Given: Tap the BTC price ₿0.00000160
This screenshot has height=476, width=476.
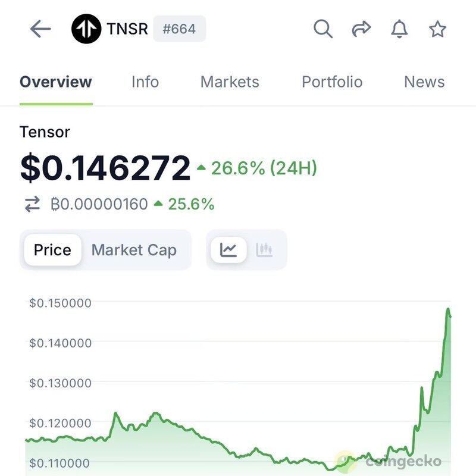Looking at the screenshot, I should coord(99,205).
